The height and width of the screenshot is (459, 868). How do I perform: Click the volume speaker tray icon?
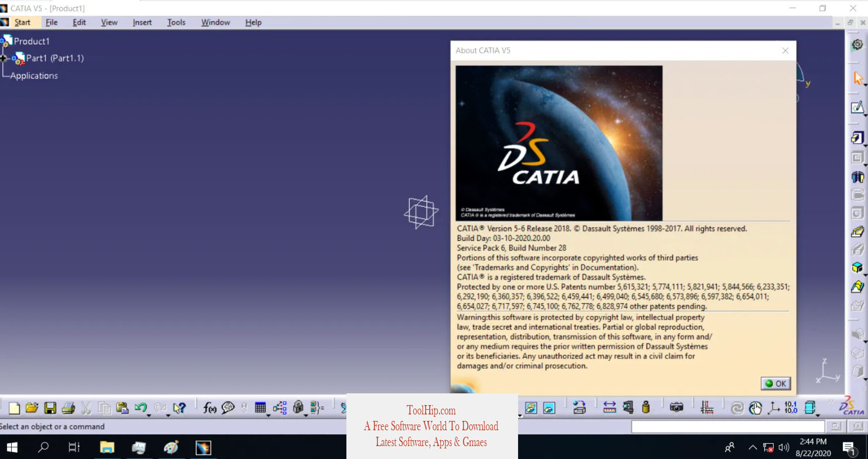click(x=784, y=448)
